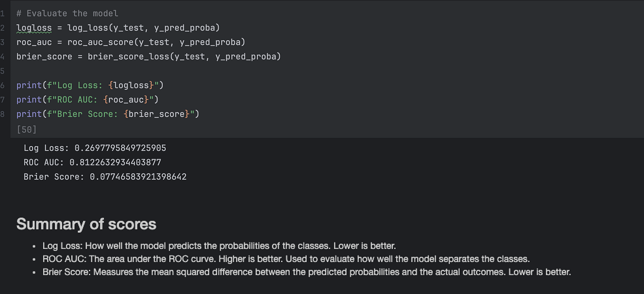Click the Brier Score bullet description
Viewport: 644px width, 294px height.
(307, 272)
